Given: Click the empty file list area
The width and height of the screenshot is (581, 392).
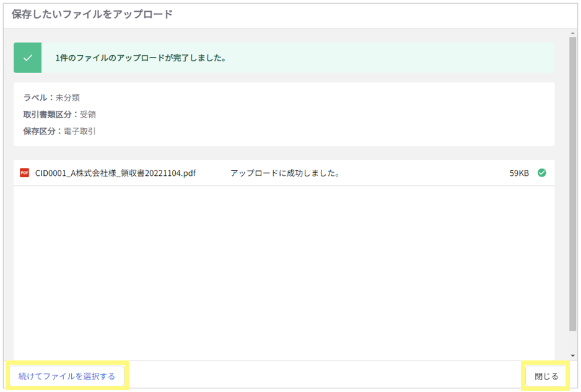Looking at the screenshot, I should (284, 272).
